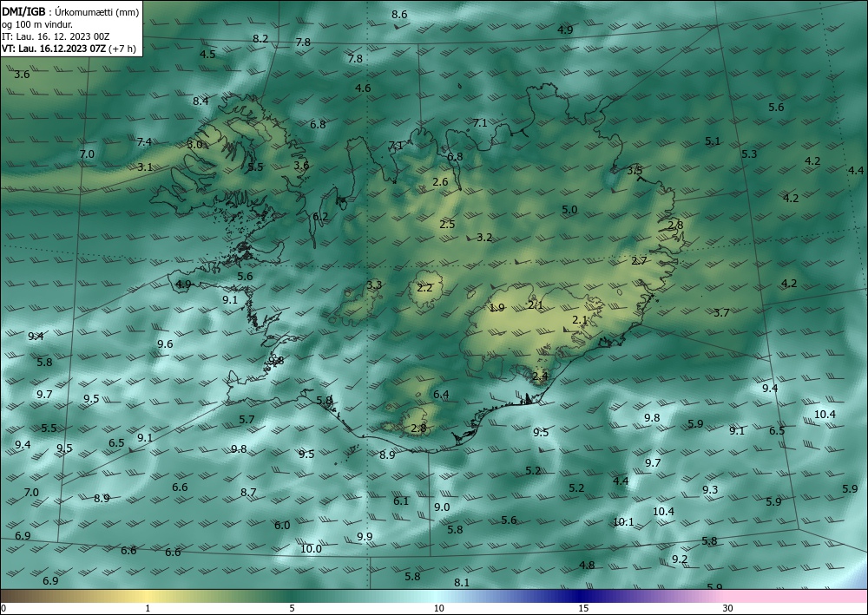Click the map value 3.3

pos(374,285)
